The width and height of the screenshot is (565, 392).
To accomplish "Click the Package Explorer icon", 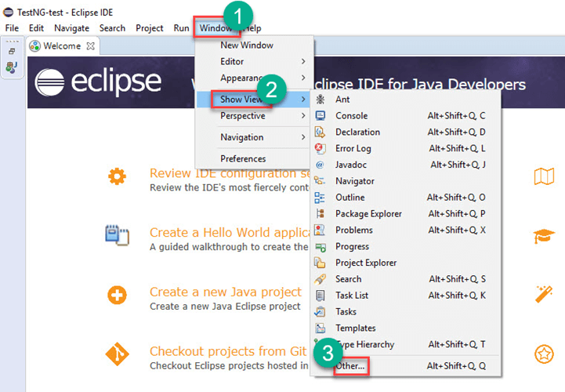I will click(320, 214).
